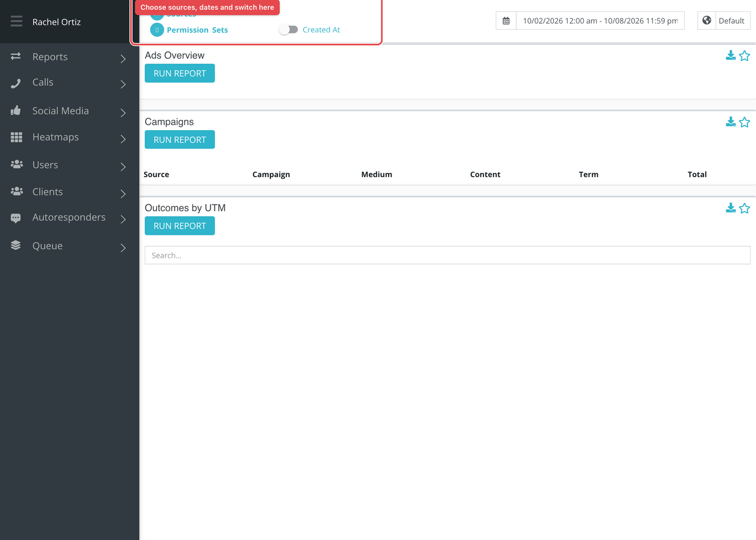Viewport: 756px width, 540px height.
Task: Click the Social Media thumbs-up icon
Action: tap(16, 110)
